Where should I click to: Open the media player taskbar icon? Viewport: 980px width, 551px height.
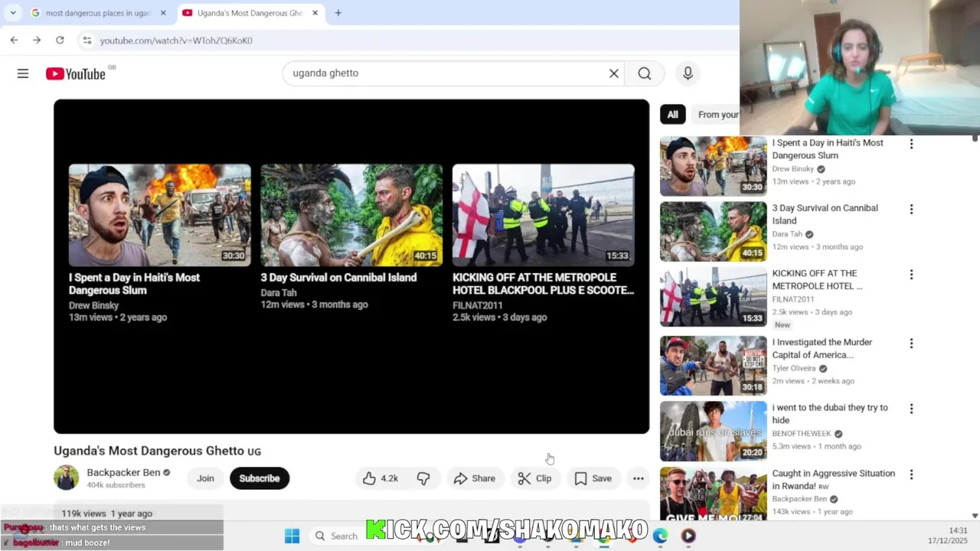tap(688, 536)
